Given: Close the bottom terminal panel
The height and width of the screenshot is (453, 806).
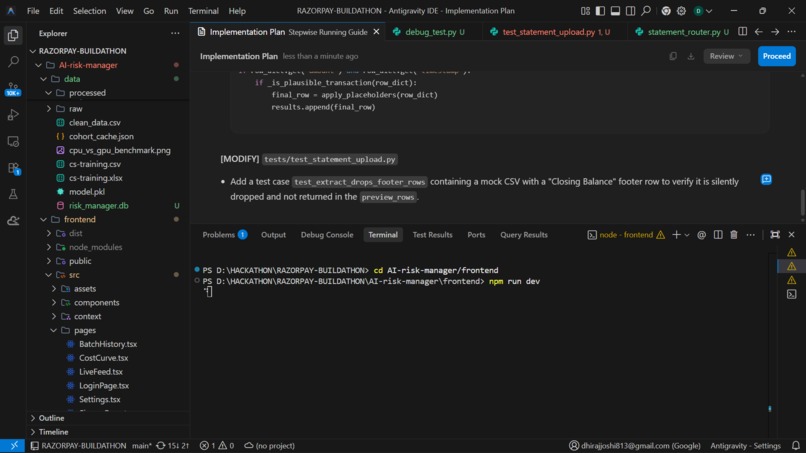Looking at the screenshot, I should click(x=792, y=235).
